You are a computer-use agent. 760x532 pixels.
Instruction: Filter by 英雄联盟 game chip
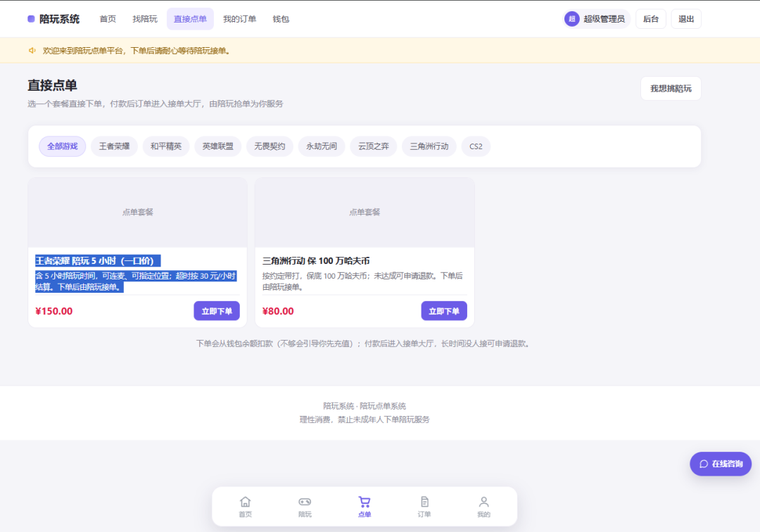[x=217, y=146]
